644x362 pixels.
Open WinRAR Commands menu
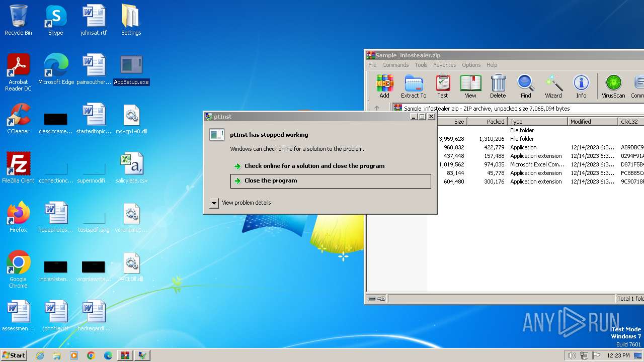click(395, 65)
